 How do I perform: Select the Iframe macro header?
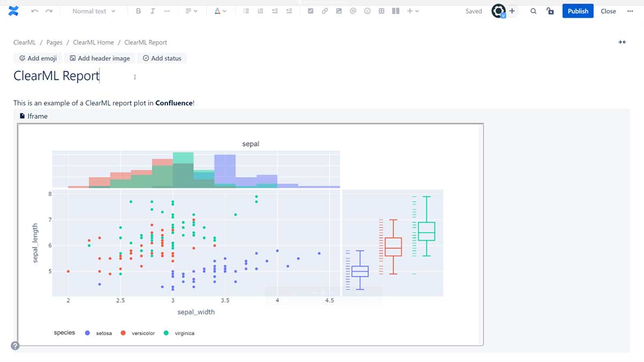pos(33,116)
